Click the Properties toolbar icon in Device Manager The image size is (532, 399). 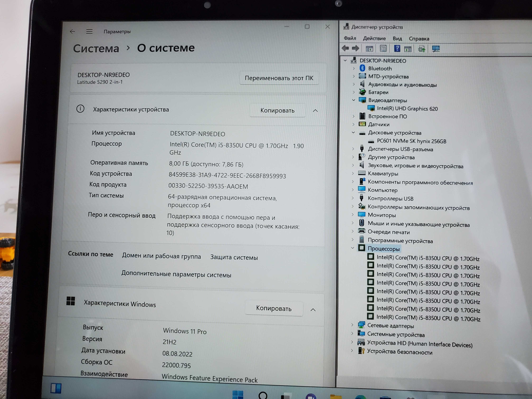383,49
